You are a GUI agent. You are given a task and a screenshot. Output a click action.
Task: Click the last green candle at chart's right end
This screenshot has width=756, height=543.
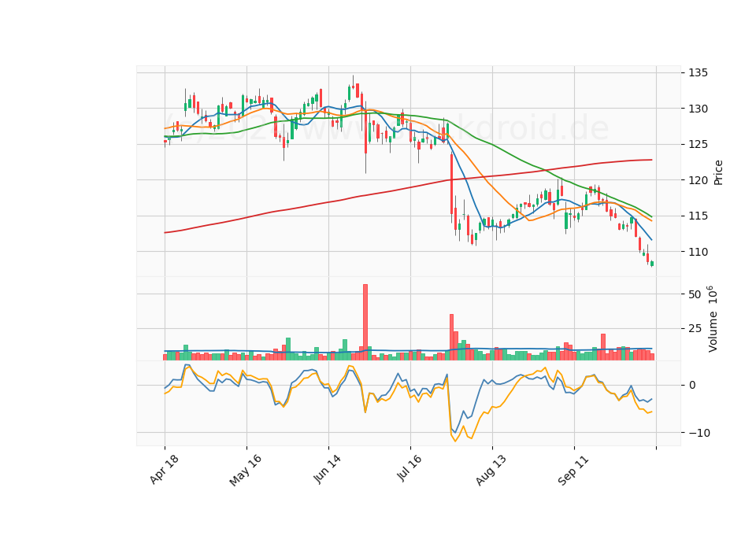pos(652,264)
